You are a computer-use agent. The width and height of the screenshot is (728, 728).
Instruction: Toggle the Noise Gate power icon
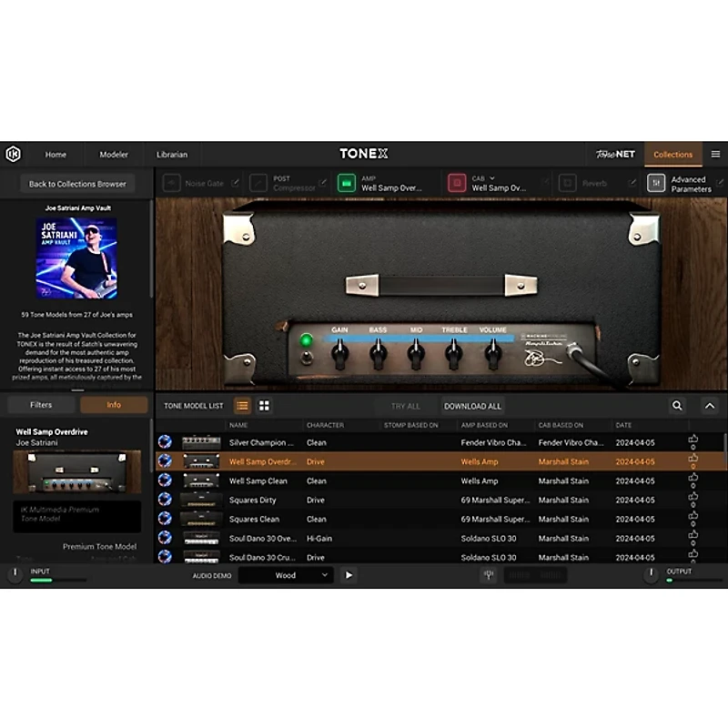[171, 183]
